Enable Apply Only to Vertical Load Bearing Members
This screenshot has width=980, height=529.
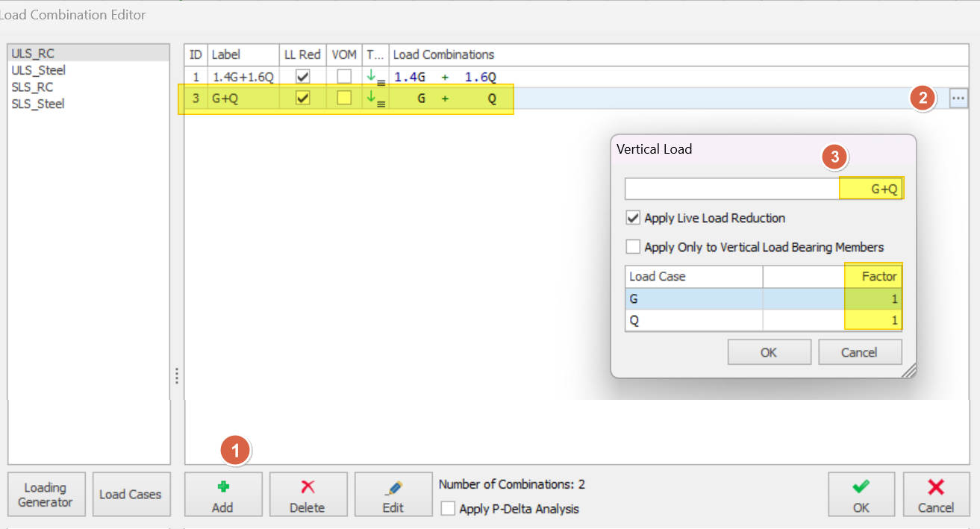click(633, 247)
